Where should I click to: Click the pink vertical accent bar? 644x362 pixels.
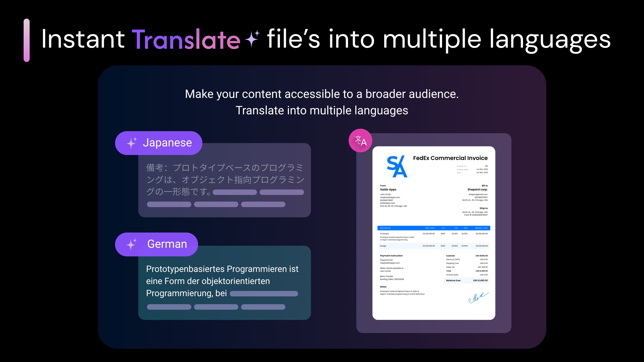[x=27, y=40]
